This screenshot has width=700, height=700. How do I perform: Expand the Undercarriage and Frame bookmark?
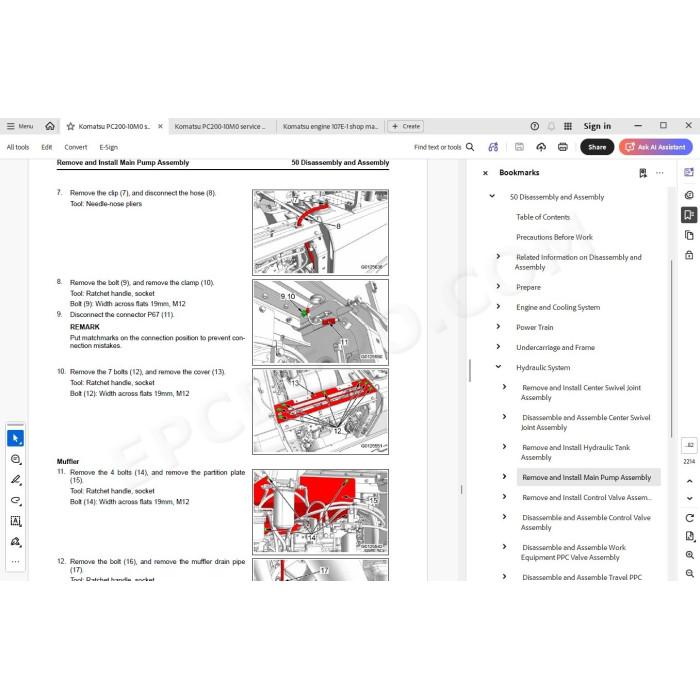click(498, 346)
